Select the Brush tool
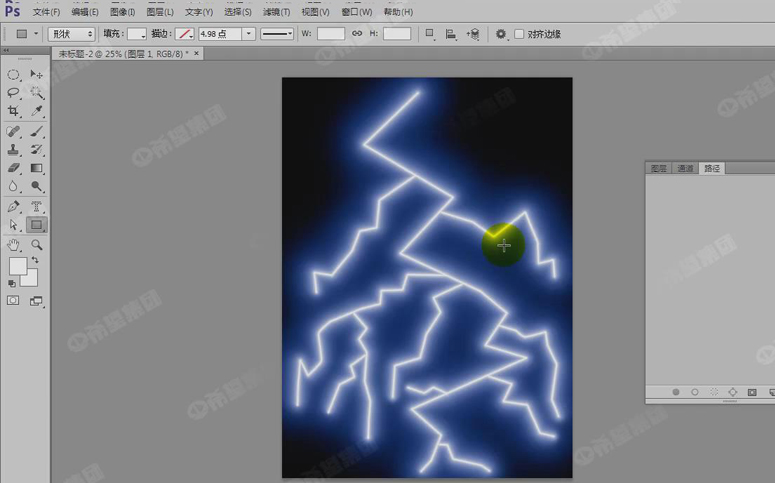 click(x=37, y=131)
